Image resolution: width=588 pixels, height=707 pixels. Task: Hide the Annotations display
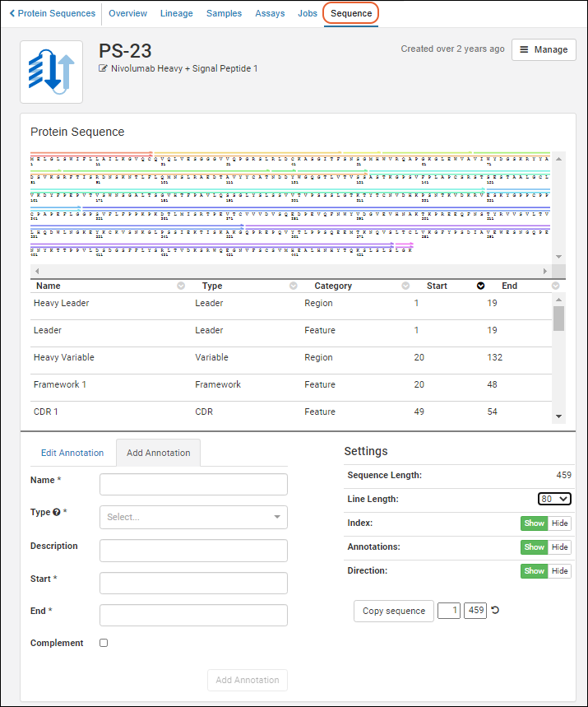click(559, 547)
